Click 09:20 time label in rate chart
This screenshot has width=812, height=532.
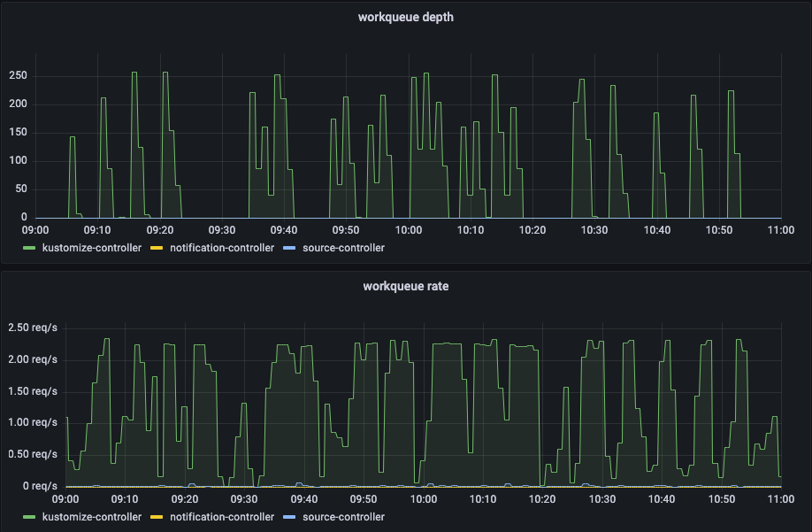pos(185,499)
